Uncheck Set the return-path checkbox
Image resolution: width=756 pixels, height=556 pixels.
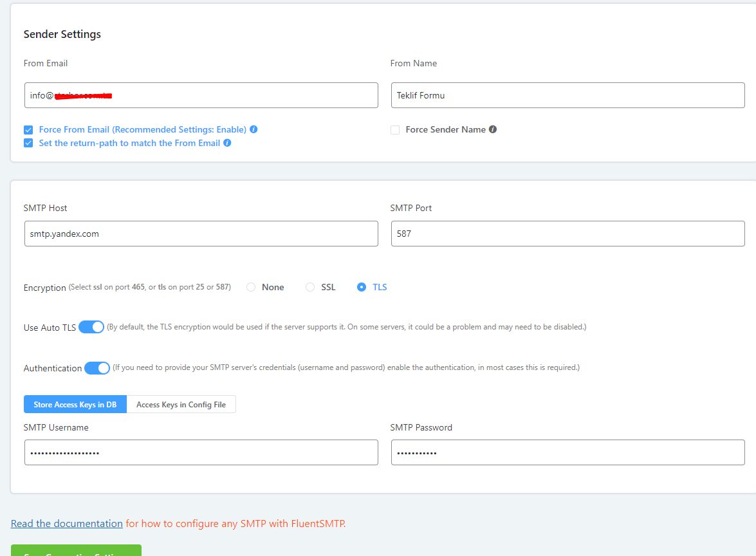point(28,144)
